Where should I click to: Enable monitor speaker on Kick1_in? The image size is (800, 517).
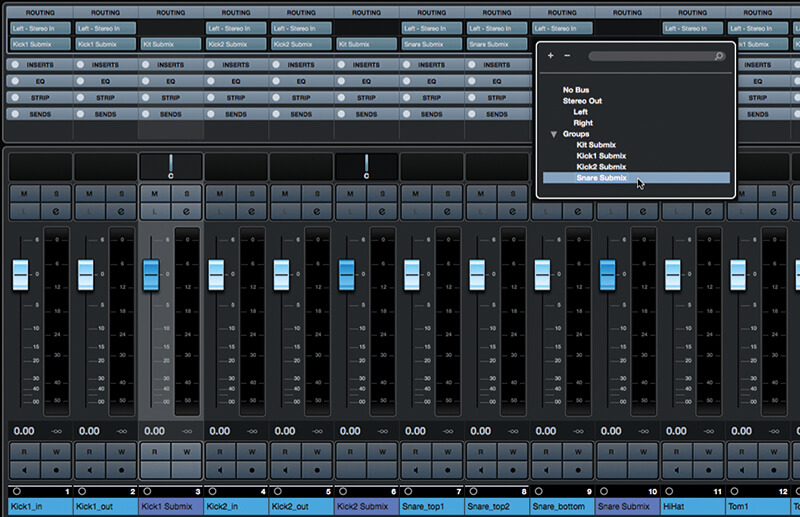point(24,470)
